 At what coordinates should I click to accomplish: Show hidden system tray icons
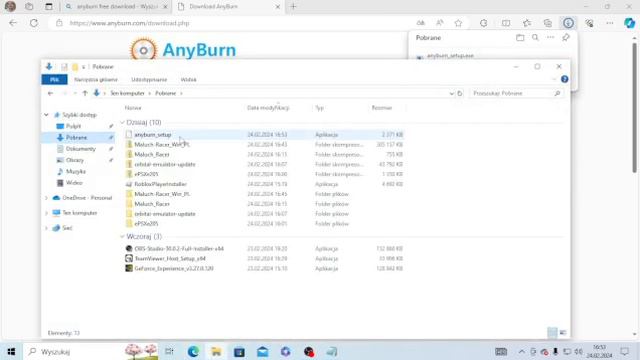click(521, 351)
